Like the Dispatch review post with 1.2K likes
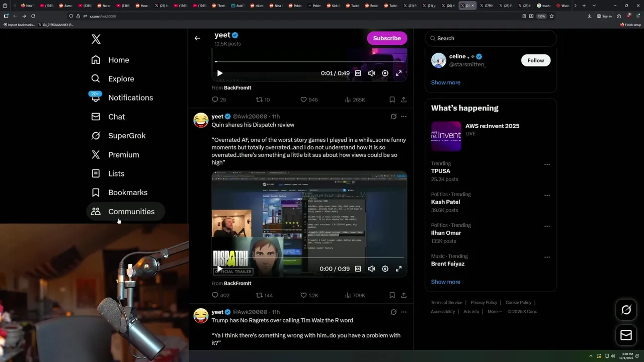This screenshot has width=644, height=362. [x=309, y=295]
